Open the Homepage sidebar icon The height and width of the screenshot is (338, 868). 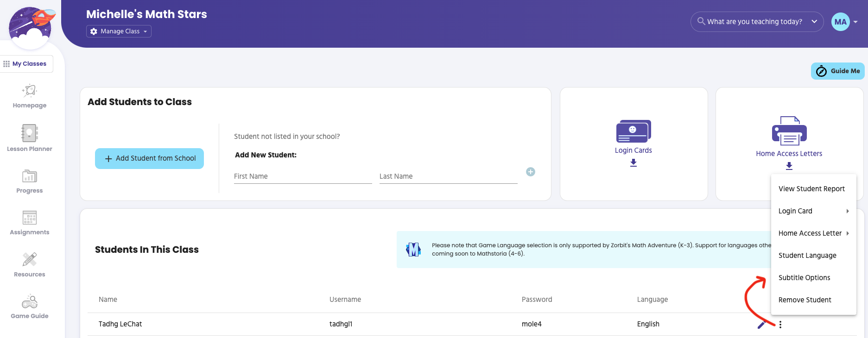pyautogui.click(x=30, y=91)
